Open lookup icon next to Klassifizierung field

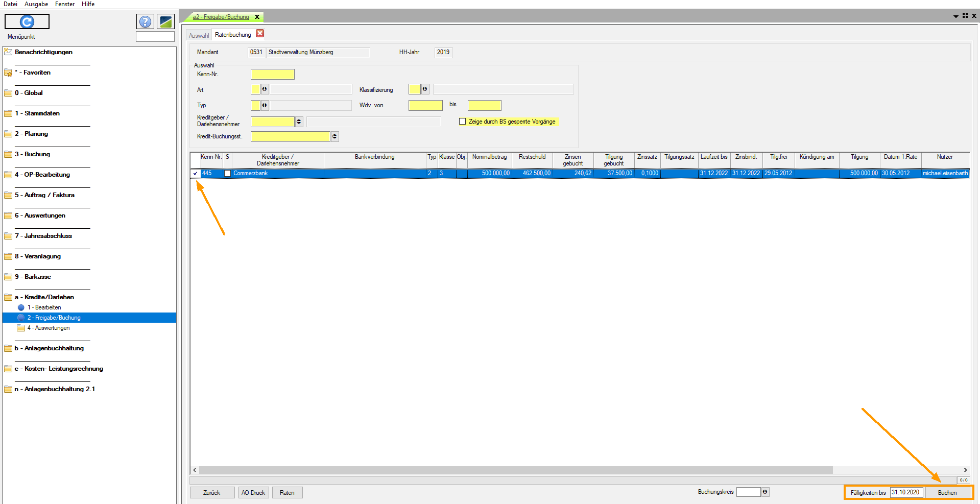coord(425,89)
